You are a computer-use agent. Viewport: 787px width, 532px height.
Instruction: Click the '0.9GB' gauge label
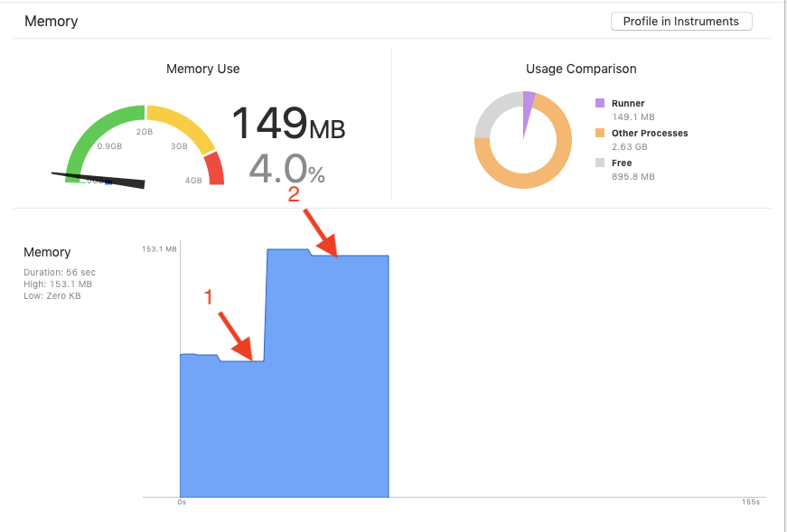109,146
